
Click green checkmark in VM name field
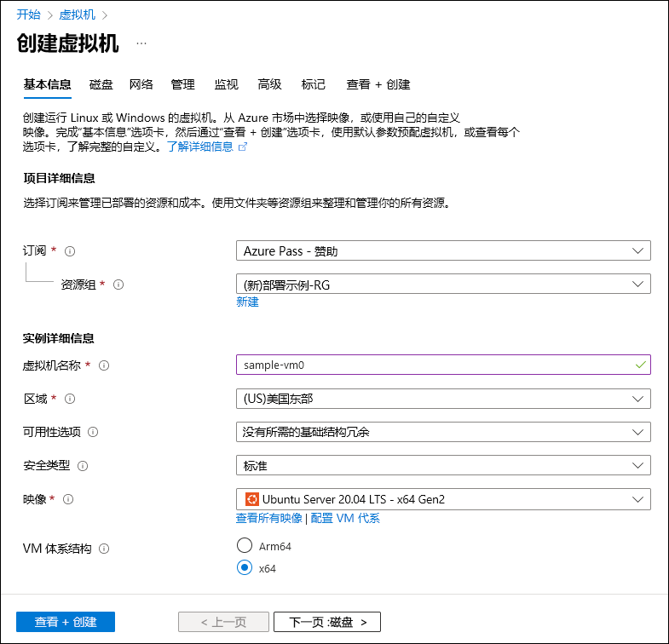tap(640, 365)
